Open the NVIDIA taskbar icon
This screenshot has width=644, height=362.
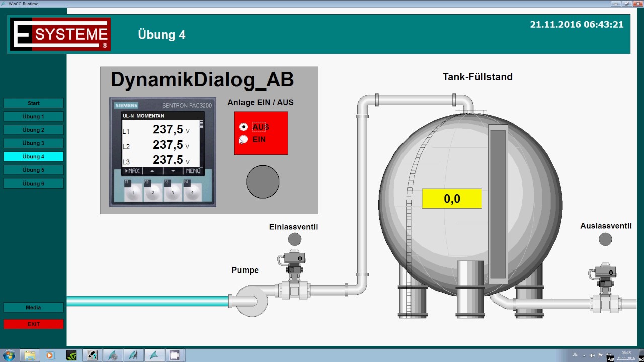pos(71,355)
